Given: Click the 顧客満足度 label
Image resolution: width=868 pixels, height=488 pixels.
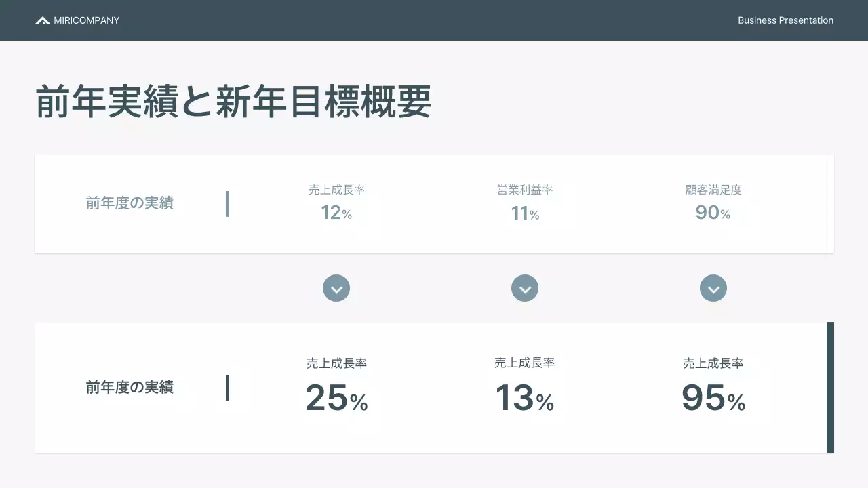Looking at the screenshot, I should point(713,190).
